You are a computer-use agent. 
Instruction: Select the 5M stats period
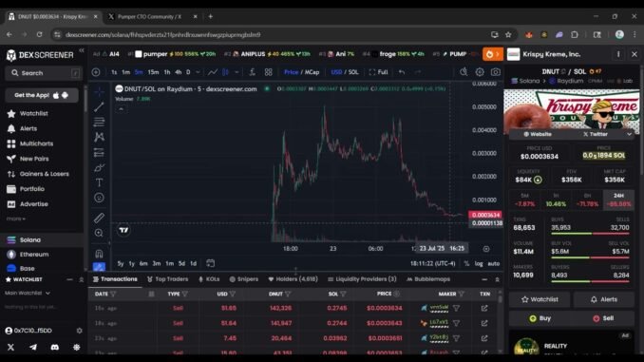click(x=524, y=200)
